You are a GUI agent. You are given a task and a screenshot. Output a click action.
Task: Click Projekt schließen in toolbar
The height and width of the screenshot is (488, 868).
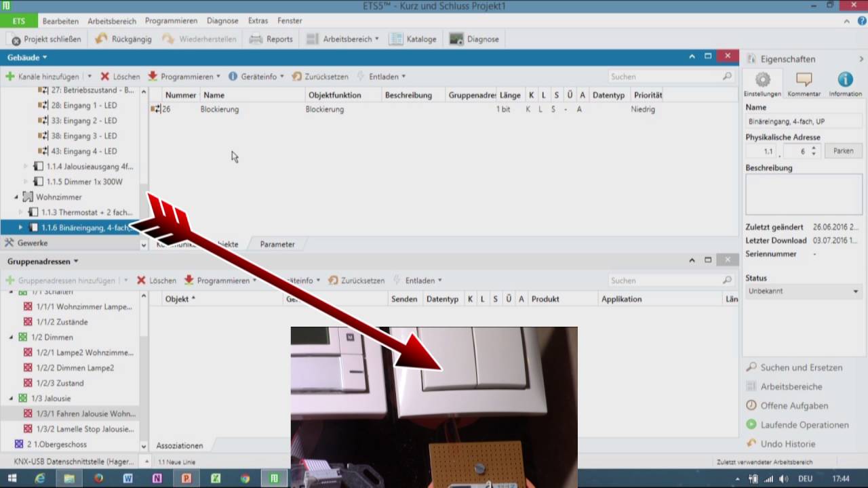pyautogui.click(x=46, y=39)
